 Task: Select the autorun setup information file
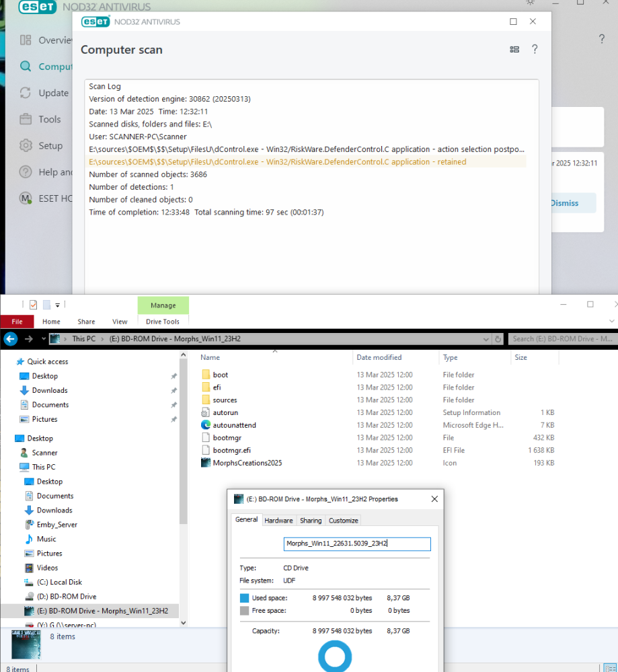pos(225,413)
